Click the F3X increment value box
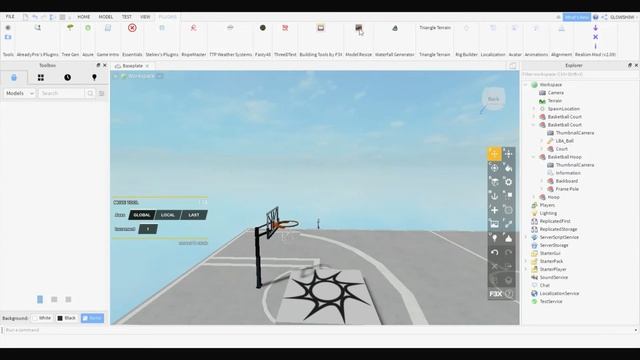This screenshot has width=640, height=360. pos(148,229)
